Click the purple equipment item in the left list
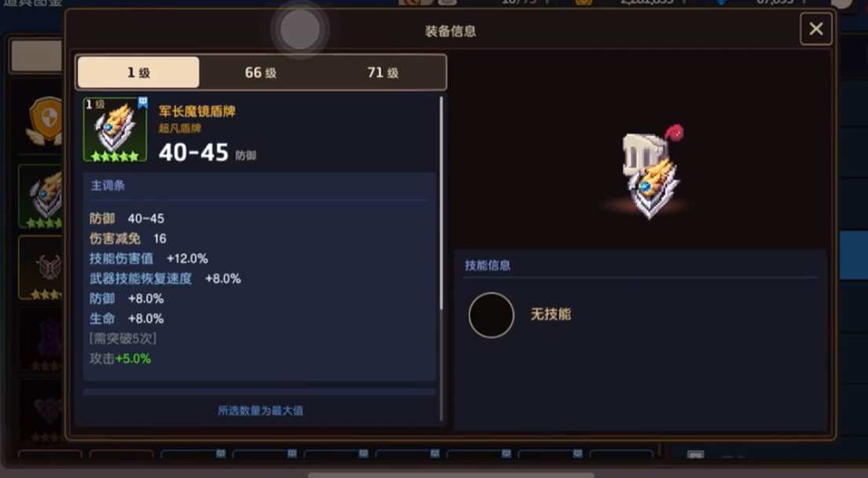This screenshot has width=868, height=478. coord(42,339)
